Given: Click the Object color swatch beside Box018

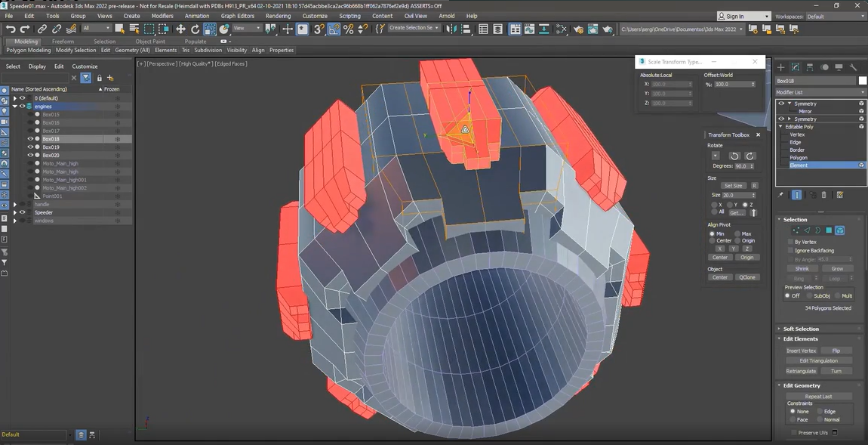Looking at the screenshot, I should [x=862, y=81].
